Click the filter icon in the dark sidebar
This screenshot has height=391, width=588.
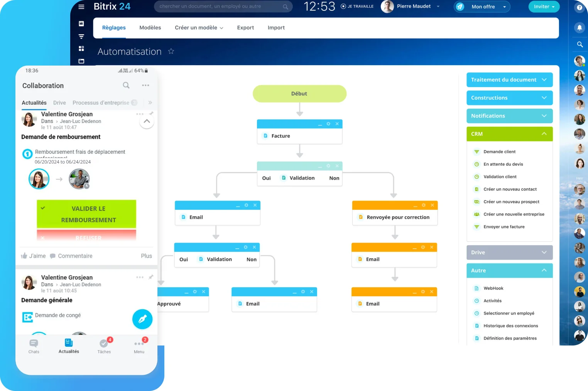(81, 36)
